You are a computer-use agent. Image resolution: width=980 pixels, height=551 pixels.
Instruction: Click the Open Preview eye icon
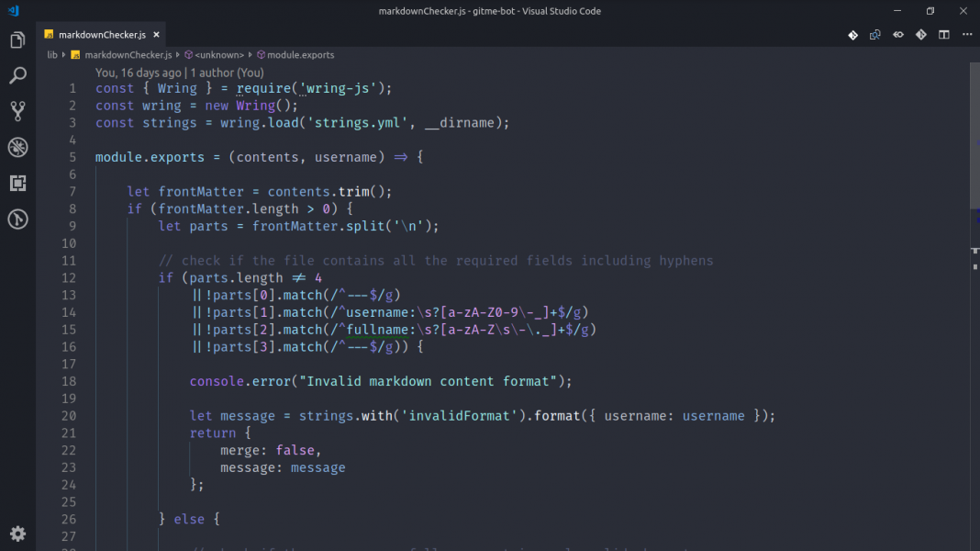896,35
